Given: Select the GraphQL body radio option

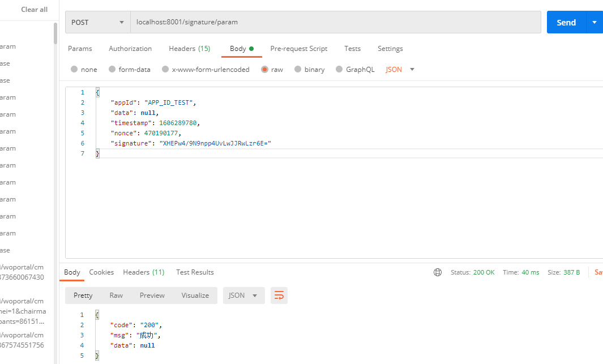Looking at the screenshot, I should 339,69.
